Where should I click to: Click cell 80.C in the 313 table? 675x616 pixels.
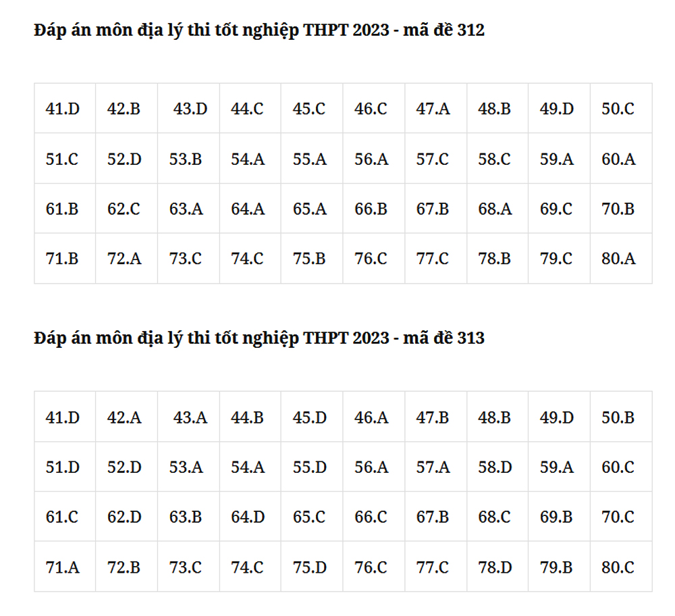[x=621, y=567]
